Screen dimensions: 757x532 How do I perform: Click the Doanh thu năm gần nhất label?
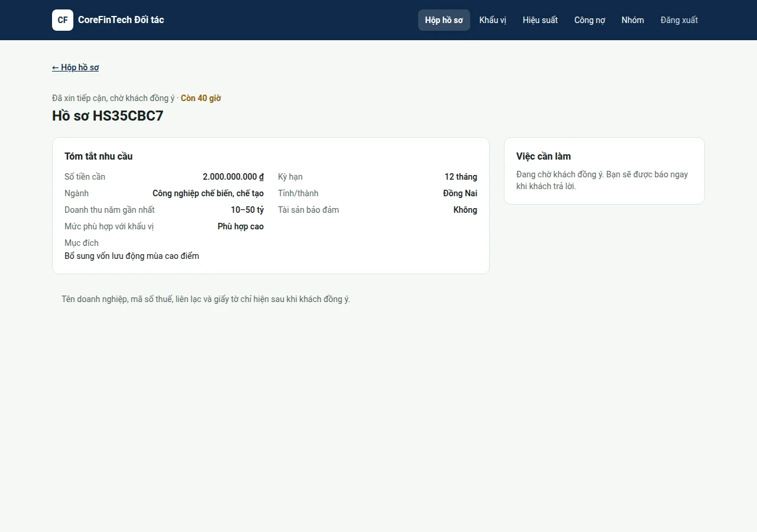[x=109, y=210]
